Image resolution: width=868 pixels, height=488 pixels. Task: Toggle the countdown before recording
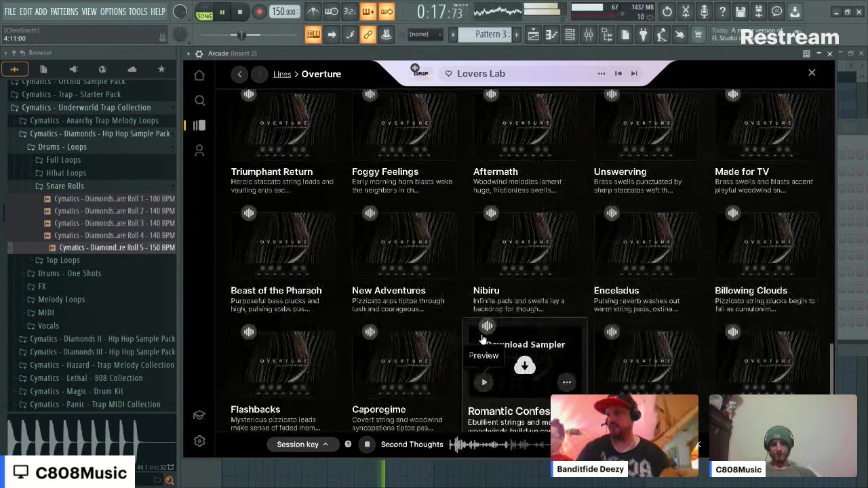click(x=349, y=12)
